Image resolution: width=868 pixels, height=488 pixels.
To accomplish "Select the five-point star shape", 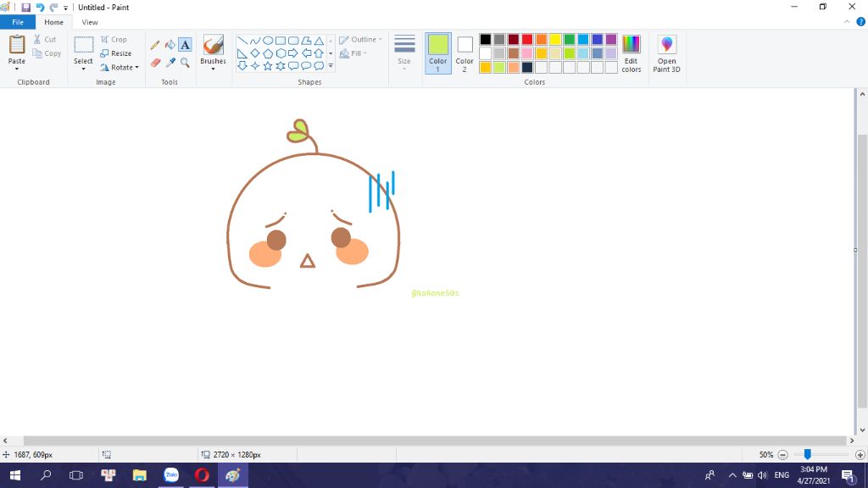I will click(x=268, y=65).
